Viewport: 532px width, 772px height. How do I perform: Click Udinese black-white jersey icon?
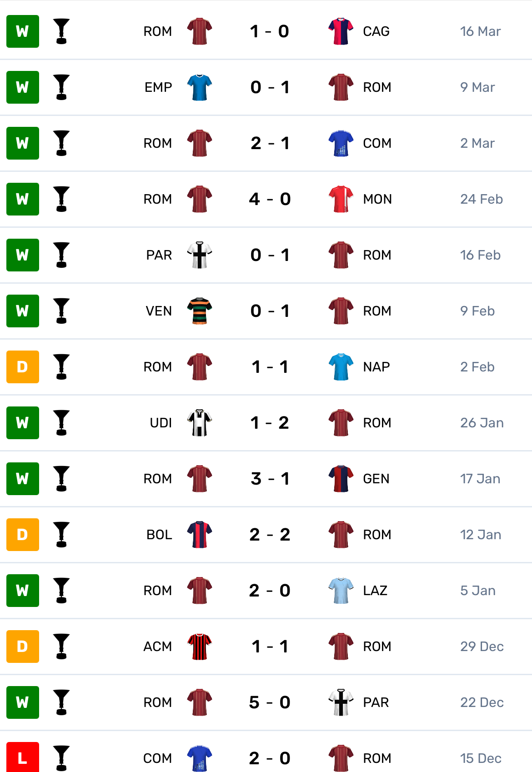pos(200,423)
